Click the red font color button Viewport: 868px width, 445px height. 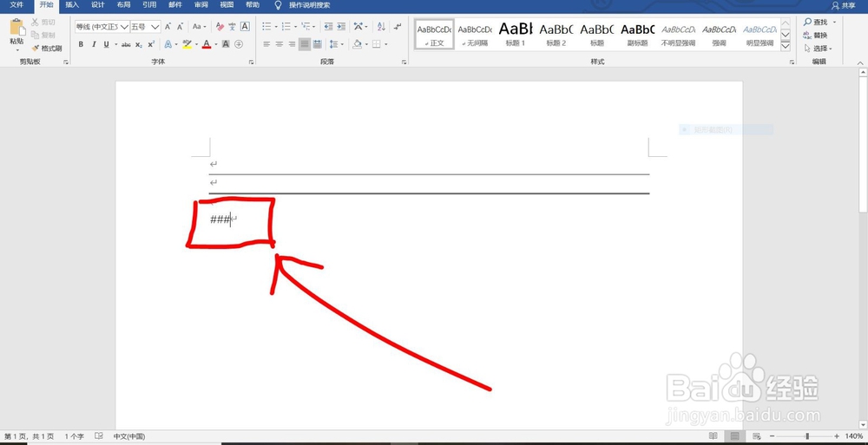click(x=207, y=44)
